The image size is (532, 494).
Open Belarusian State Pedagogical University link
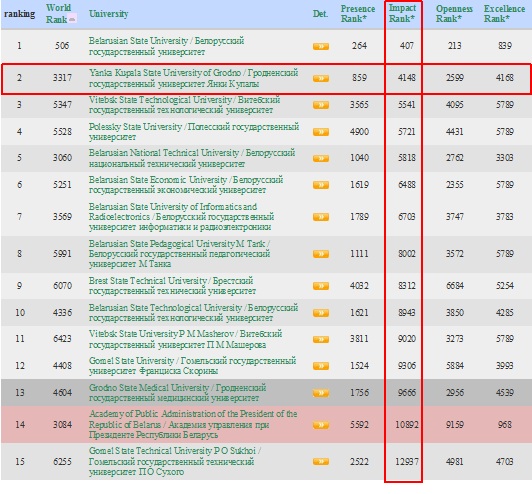(179, 254)
